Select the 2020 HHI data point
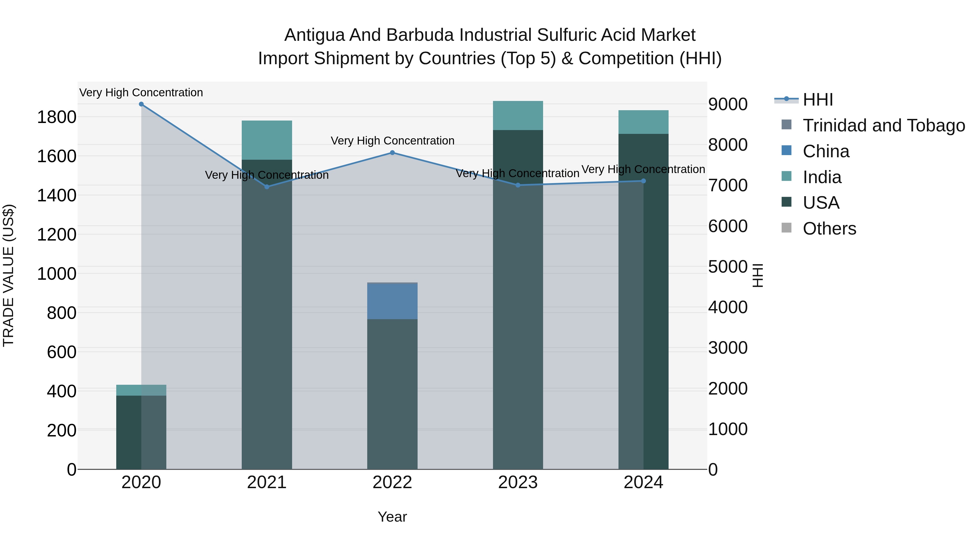 [141, 104]
